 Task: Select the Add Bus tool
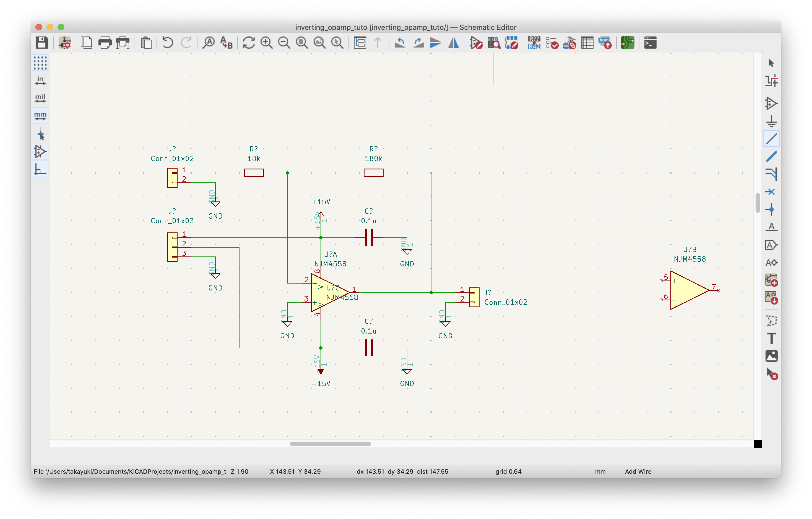tap(771, 156)
